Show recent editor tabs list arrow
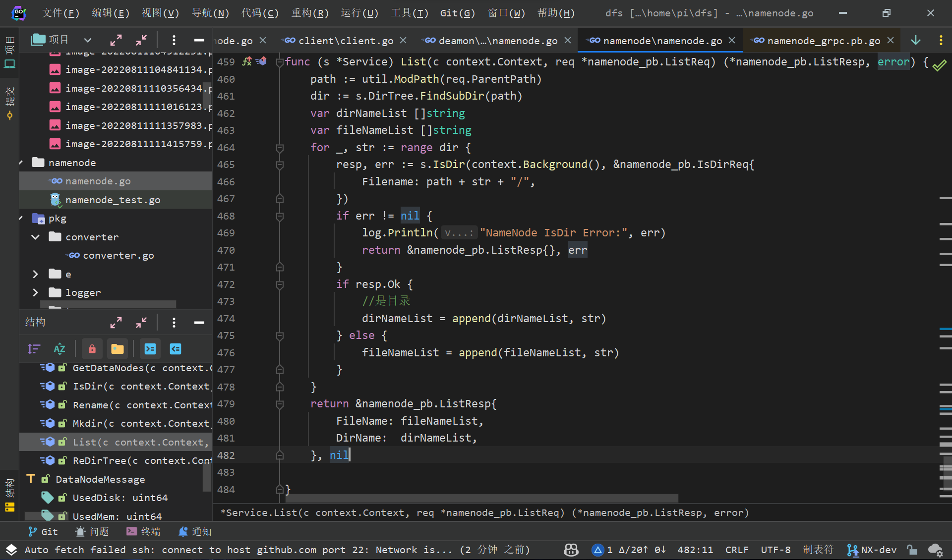The height and width of the screenshot is (560, 952). coord(916,40)
